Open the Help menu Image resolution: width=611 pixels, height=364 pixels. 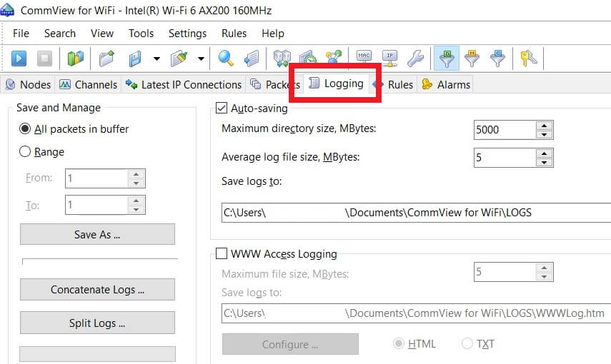coord(273,34)
